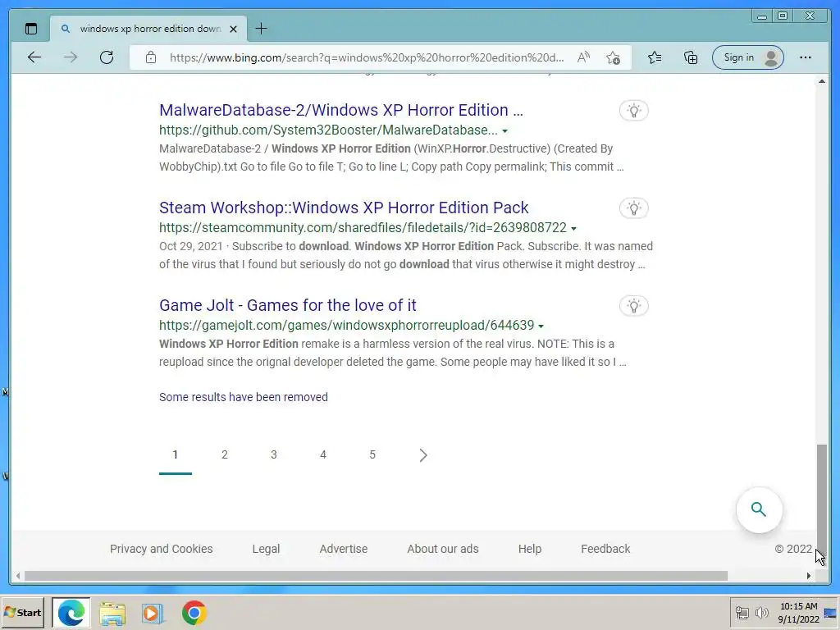Expand dropdown next to gamejolt.com URL
840x630 pixels.
541,326
